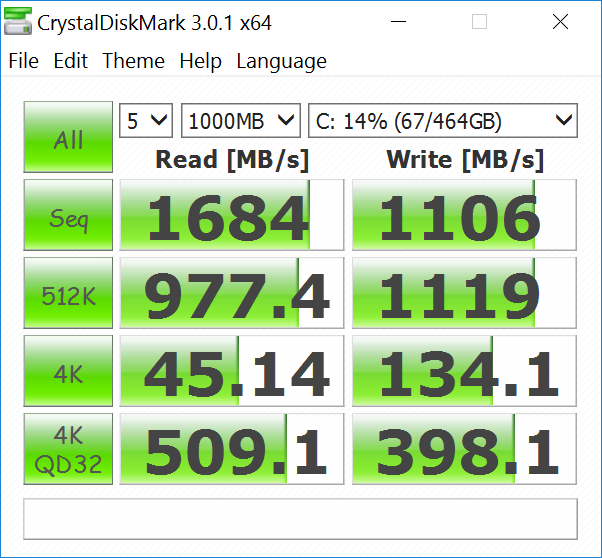Select the Seq read result 1684
The height and width of the screenshot is (558, 602).
pyautogui.click(x=232, y=215)
